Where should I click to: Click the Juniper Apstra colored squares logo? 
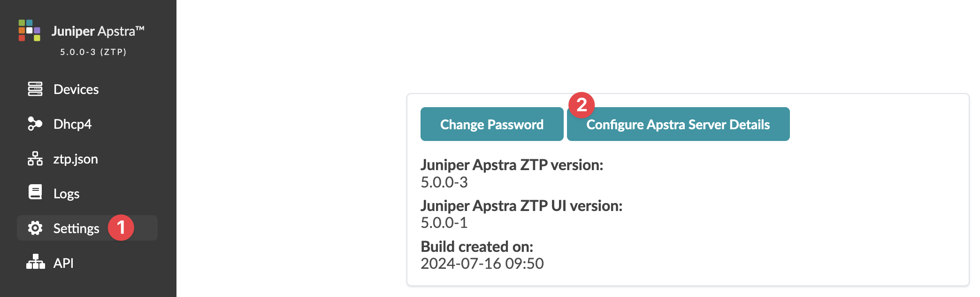click(29, 31)
